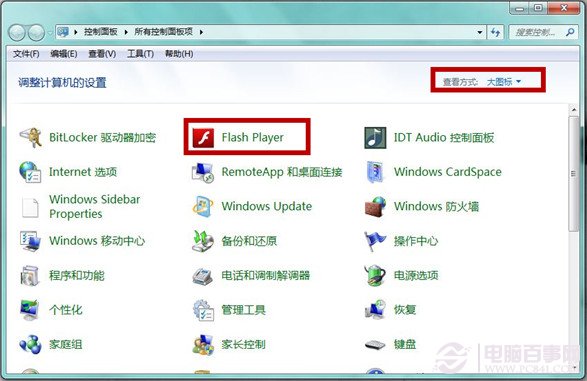587x381 pixels.
Task: Click the Flash Player link text
Action: coord(252,137)
